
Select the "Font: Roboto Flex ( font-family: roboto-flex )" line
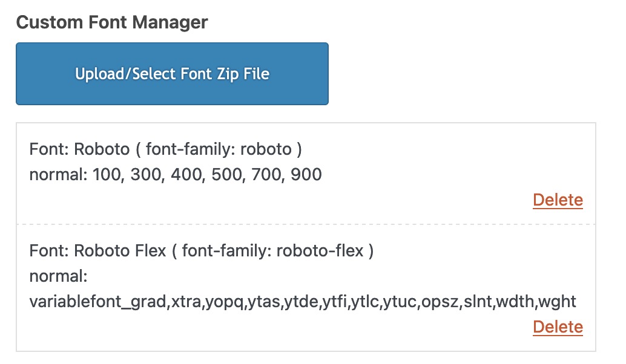pos(201,251)
